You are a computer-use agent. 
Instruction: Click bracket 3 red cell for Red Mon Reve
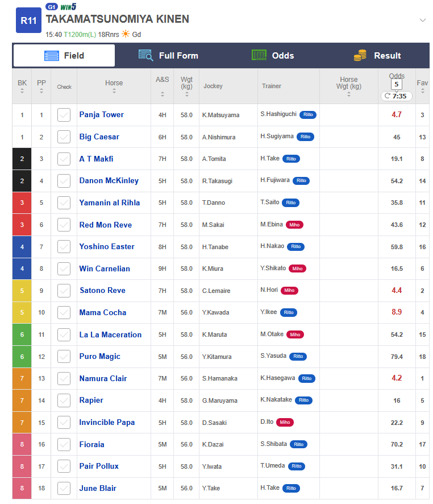tap(22, 225)
